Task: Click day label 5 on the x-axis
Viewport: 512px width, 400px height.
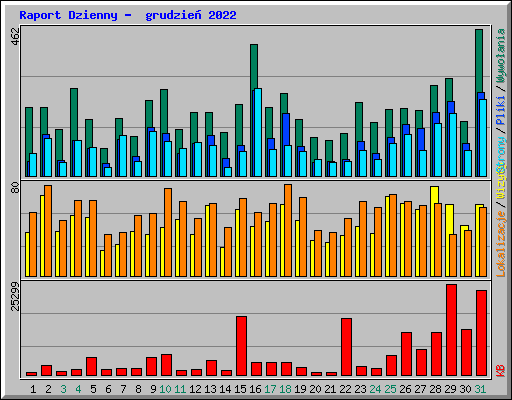Action: 93,389
